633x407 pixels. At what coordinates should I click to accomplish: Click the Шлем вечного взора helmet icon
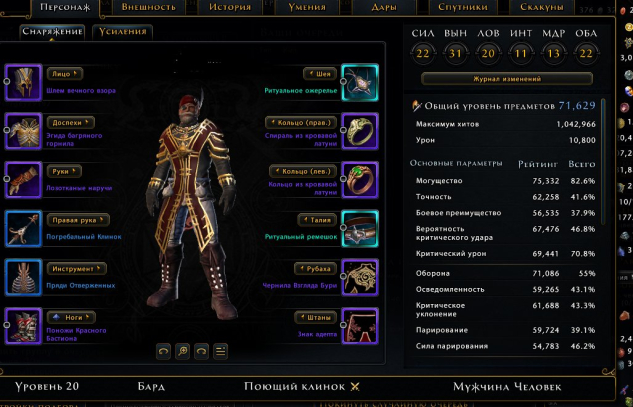23,82
